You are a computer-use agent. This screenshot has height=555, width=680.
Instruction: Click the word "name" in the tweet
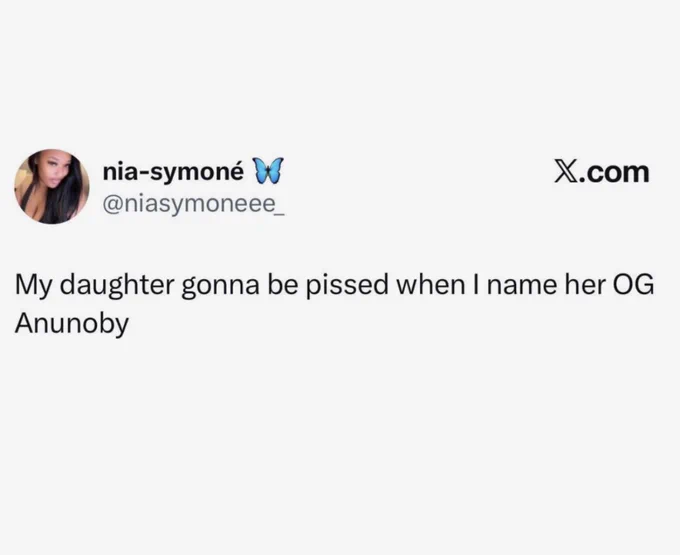(522, 286)
